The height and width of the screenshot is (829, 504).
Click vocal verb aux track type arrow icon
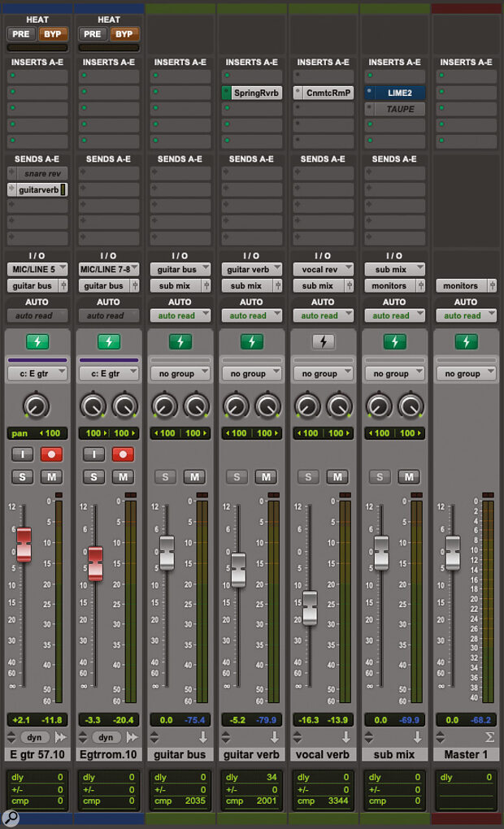[345, 737]
